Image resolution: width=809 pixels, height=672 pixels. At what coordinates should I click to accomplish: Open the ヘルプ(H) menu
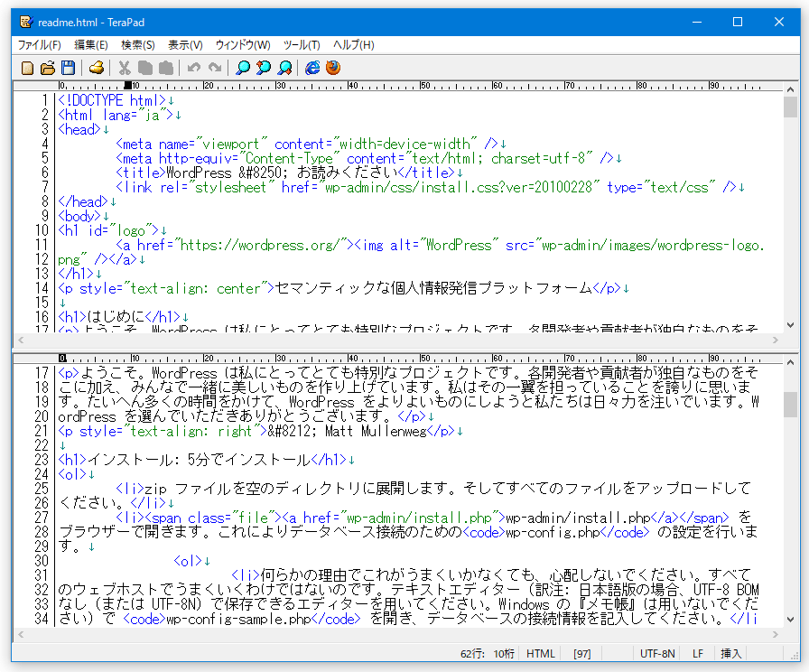(353, 45)
